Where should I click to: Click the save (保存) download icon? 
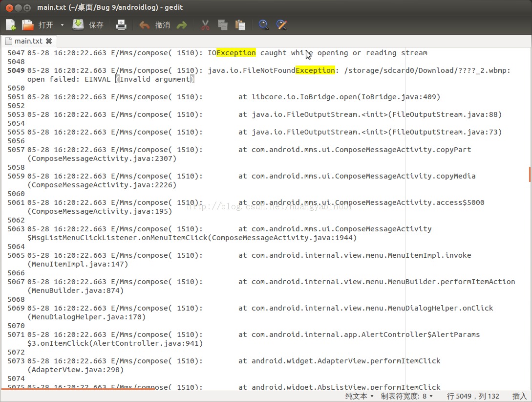[x=78, y=25]
